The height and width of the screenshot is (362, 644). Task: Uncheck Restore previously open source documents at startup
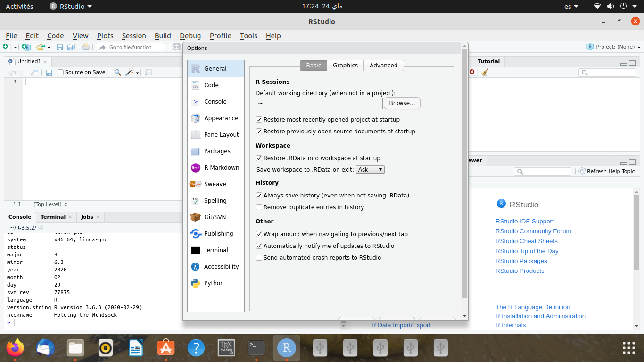coord(259,132)
